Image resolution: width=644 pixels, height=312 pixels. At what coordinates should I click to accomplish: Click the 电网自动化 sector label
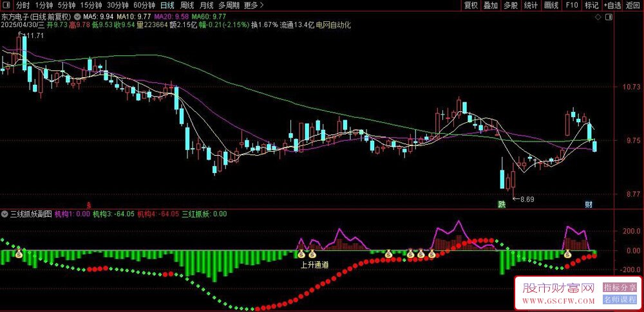coord(334,25)
